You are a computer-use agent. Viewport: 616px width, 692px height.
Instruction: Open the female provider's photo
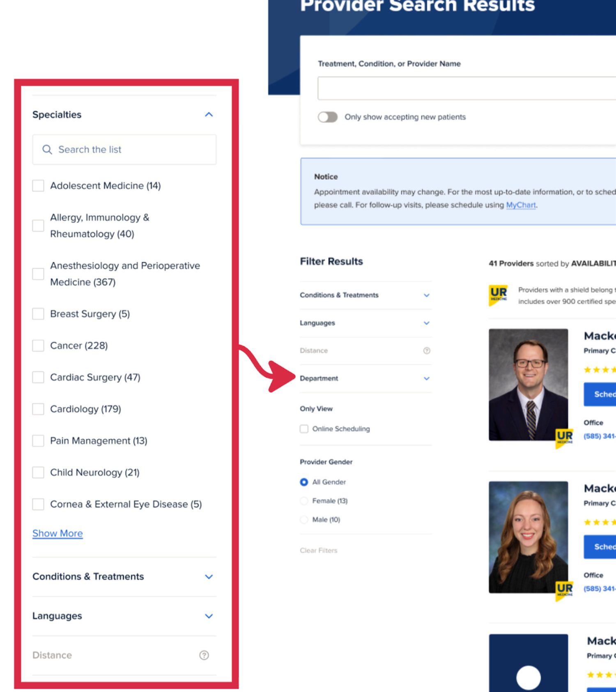(528, 537)
